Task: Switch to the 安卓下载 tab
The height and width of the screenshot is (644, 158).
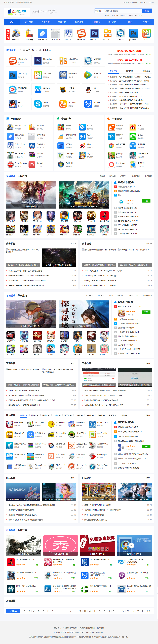Action: [28, 50]
